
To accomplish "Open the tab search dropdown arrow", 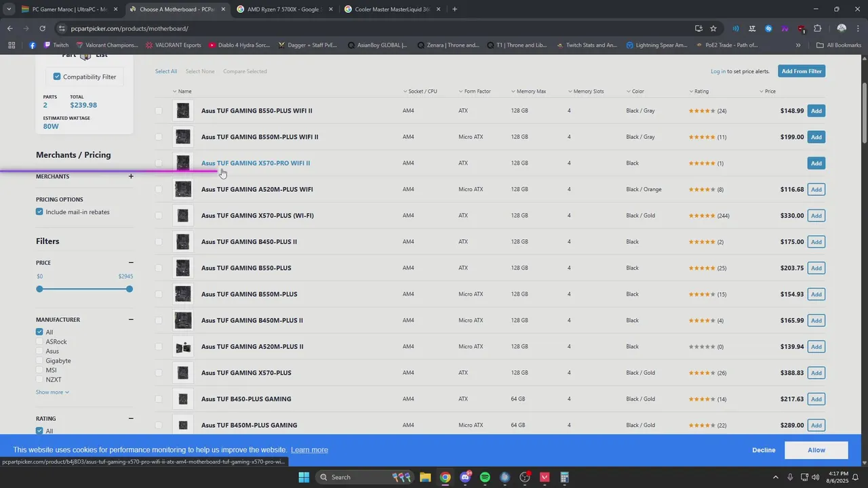I will click(8, 9).
